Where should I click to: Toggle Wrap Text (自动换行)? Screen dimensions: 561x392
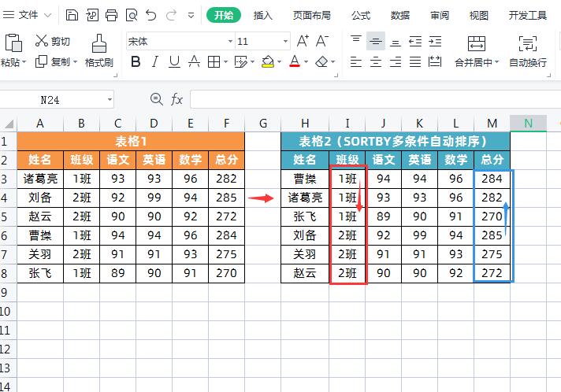528,43
